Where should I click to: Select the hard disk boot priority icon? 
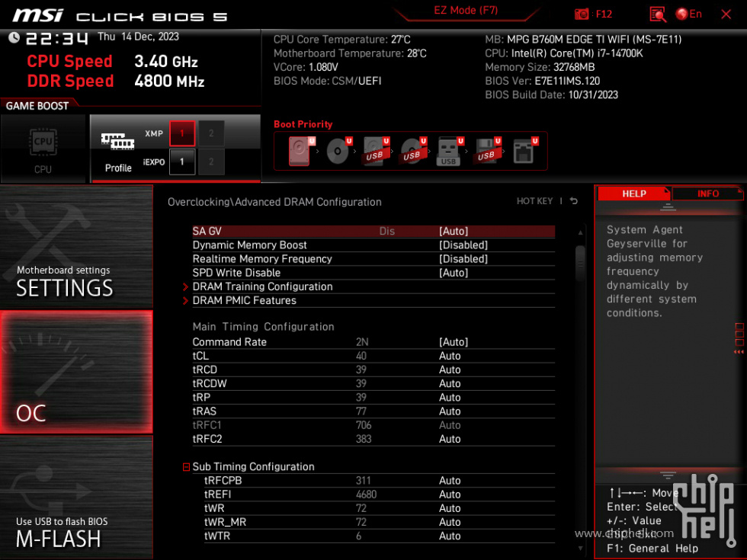pyautogui.click(x=300, y=151)
